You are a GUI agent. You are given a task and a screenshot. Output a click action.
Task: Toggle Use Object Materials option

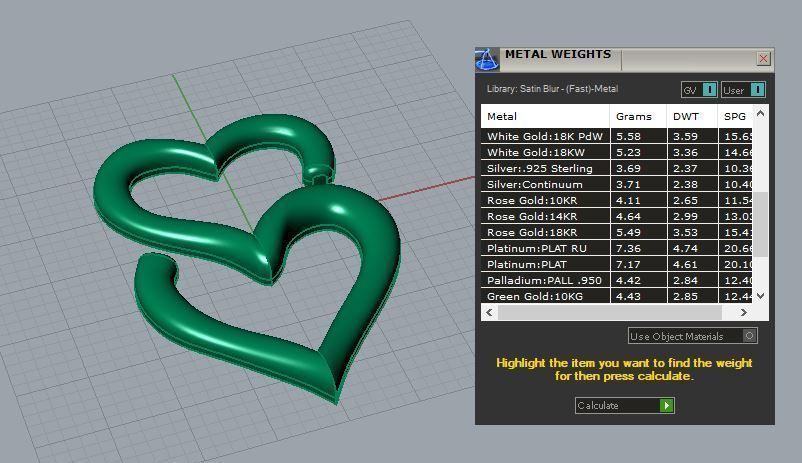693,336
